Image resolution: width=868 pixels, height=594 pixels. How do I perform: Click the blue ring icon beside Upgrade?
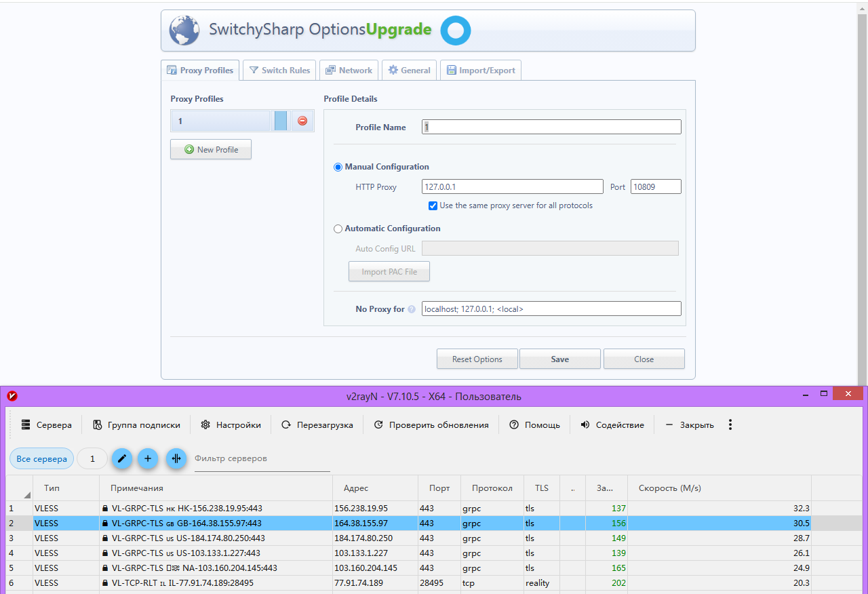click(x=456, y=31)
